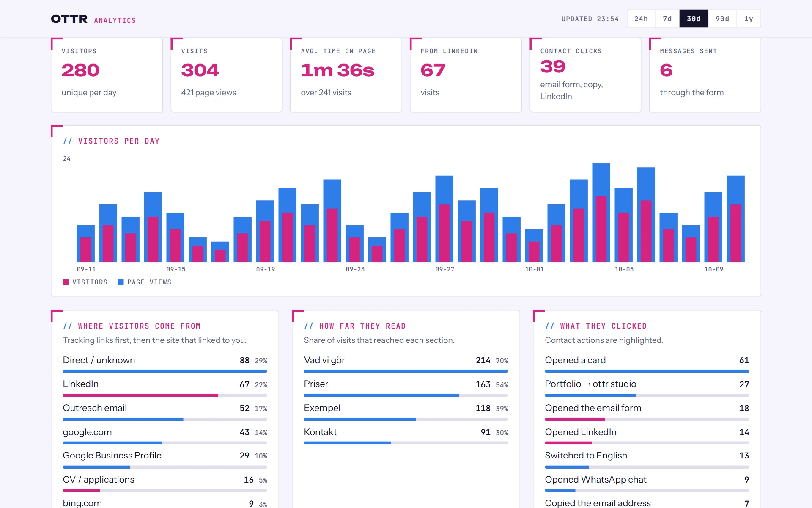Click the Visitors legend swatch
Screen dimensions: 812x508
pyautogui.click(x=66, y=282)
